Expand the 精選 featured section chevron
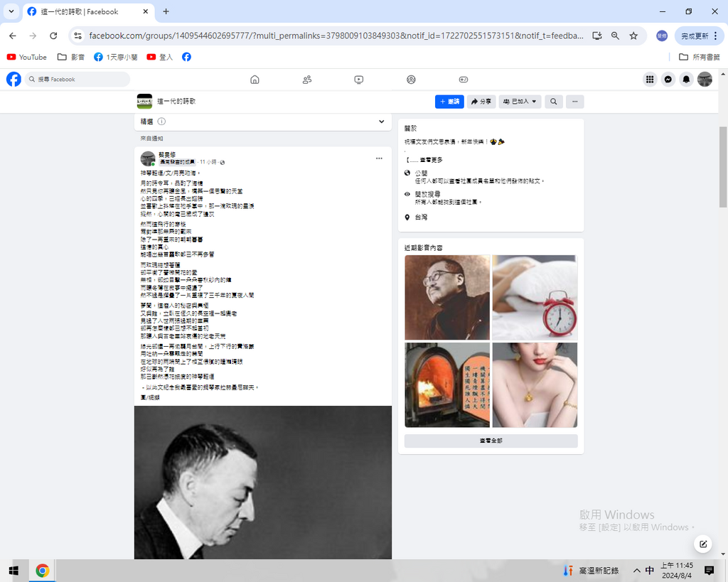 (x=382, y=122)
